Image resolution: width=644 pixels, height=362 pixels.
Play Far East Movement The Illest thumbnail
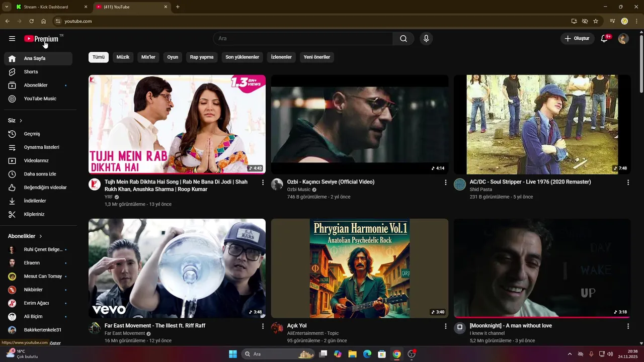(x=177, y=268)
